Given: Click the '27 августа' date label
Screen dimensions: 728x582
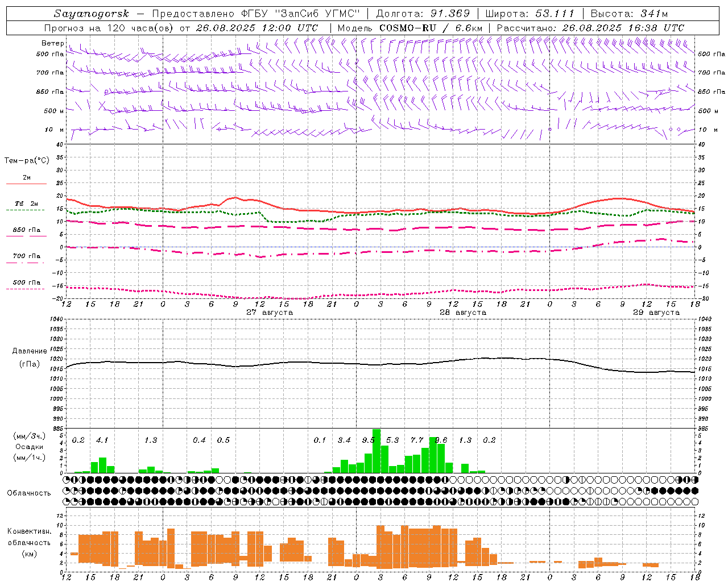Looking at the screenshot, I should click(x=270, y=313).
